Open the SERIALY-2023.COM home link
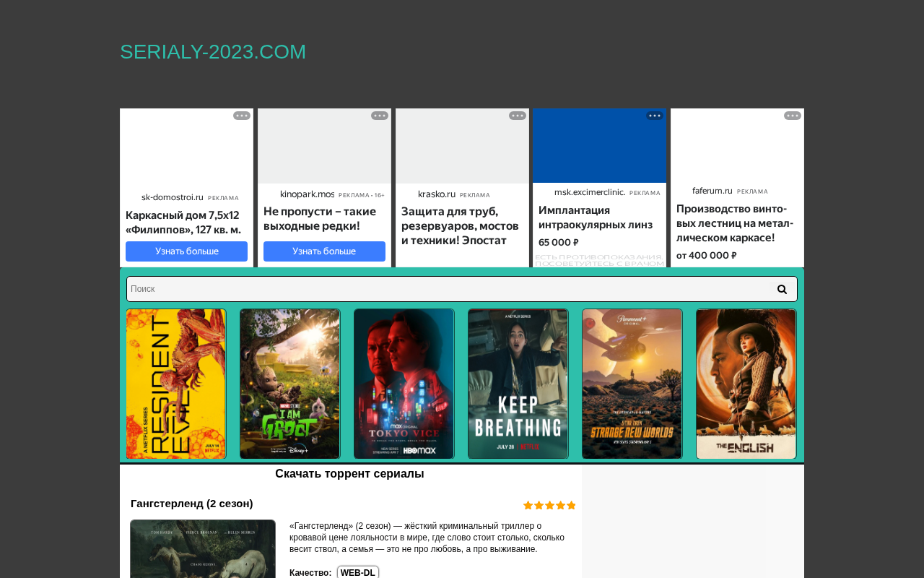Screen dimensions: 924x578 [x=213, y=52]
